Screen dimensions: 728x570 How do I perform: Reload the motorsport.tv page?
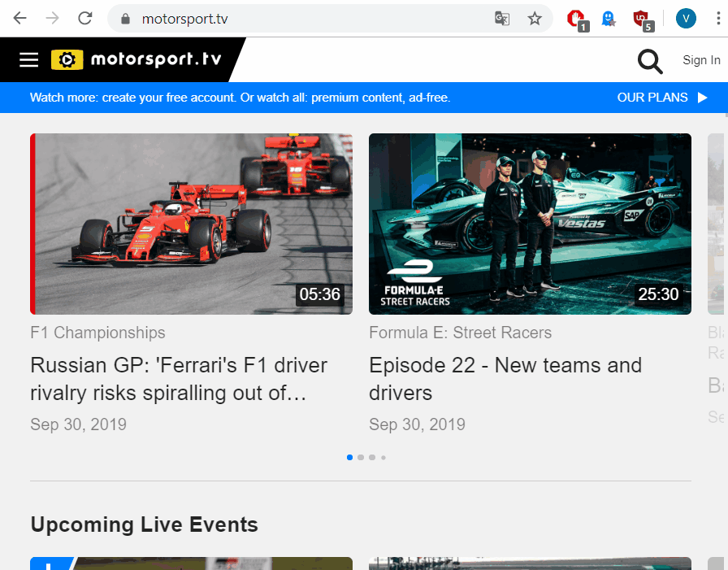(85, 18)
